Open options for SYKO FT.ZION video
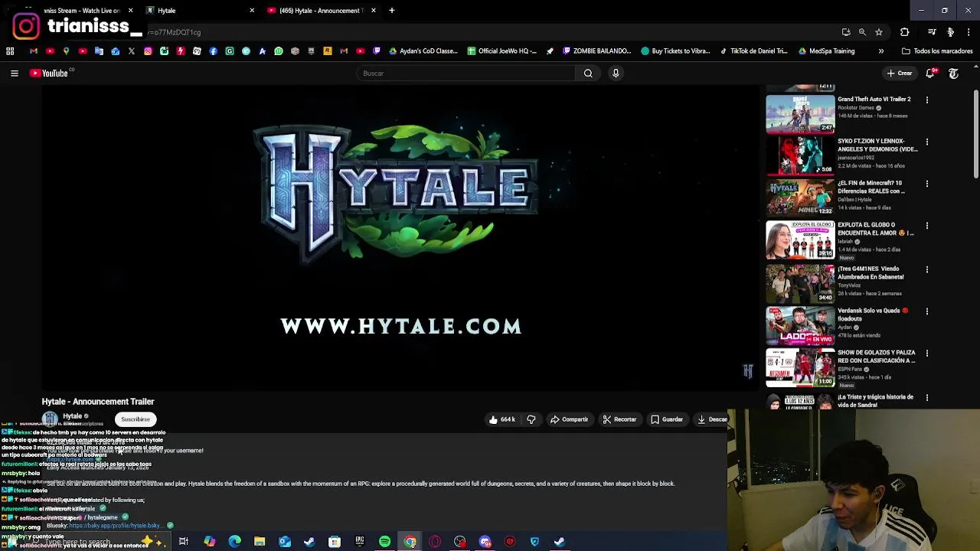Image resolution: width=980 pixels, height=551 pixels. point(927,142)
